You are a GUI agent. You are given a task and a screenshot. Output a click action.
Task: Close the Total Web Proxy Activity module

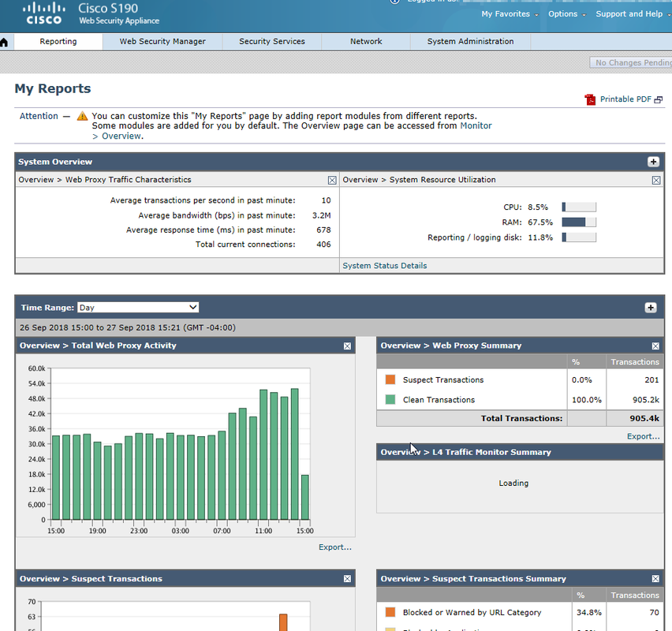pyautogui.click(x=347, y=346)
